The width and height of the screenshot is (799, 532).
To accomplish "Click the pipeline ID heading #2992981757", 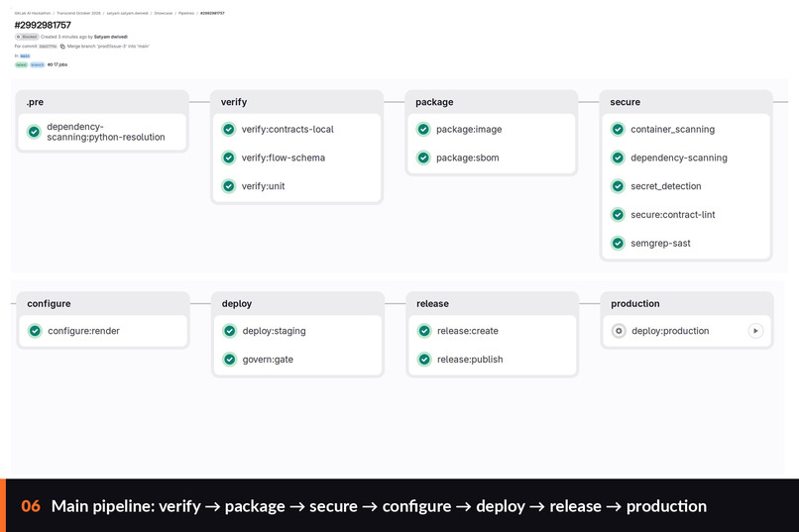I will click(x=43, y=25).
